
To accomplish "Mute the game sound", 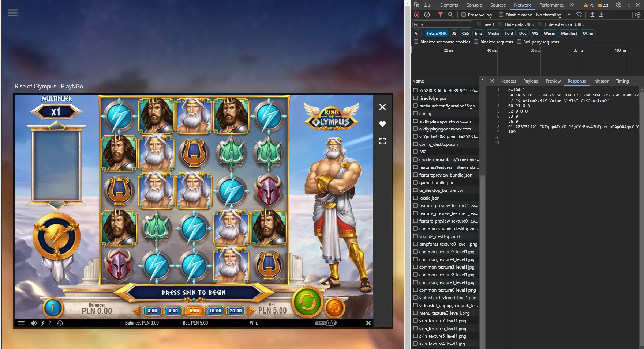I will [33, 323].
